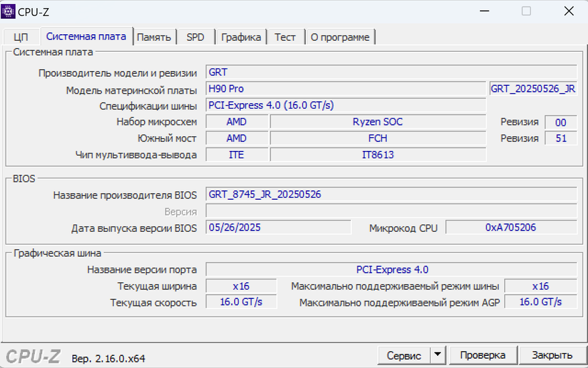Viewport: 588px width, 368px height.
Task: Click the AMD value in Южный мост row
Action: point(237,138)
